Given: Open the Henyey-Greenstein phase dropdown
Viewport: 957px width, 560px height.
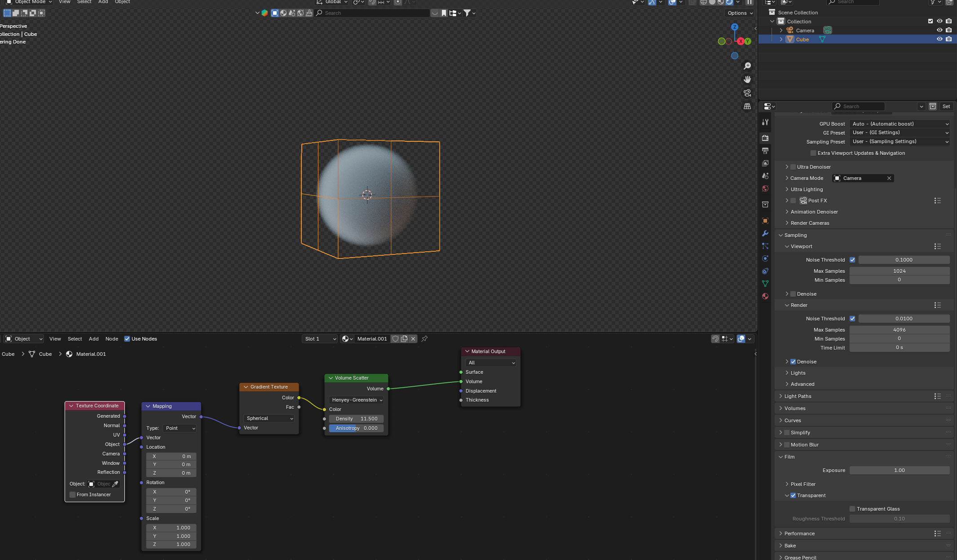Looking at the screenshot, I should click(357, 400).
